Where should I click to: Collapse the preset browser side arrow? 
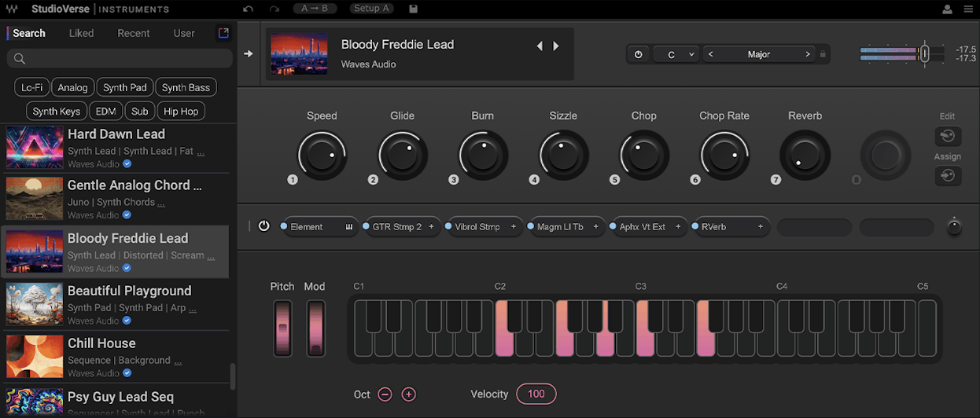point(249,54)
